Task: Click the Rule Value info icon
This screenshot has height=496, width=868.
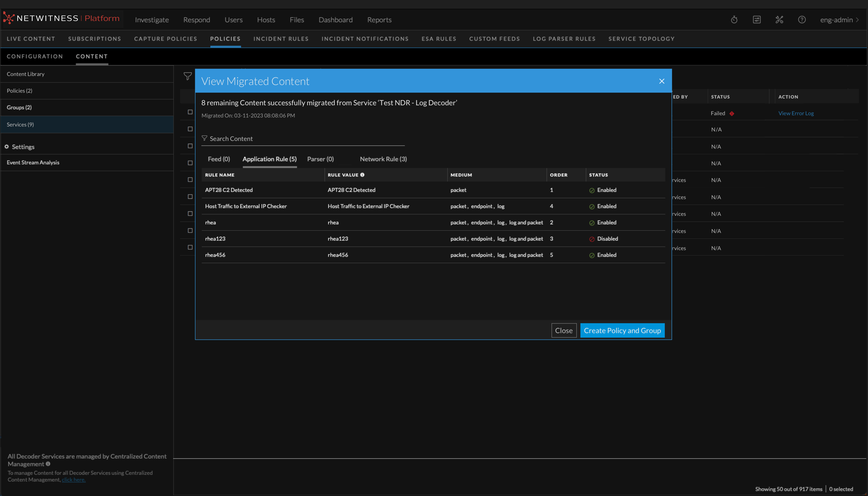Action: tap(363, 175)
